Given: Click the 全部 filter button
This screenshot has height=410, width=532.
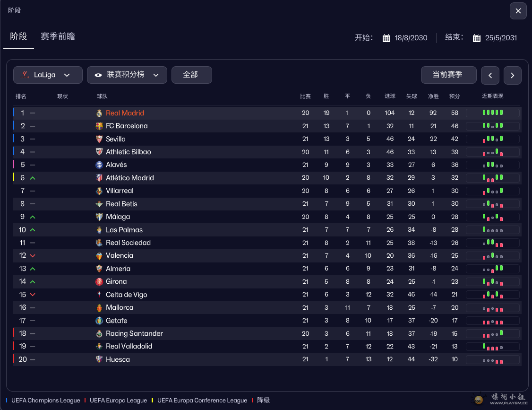Looking at the screenshot, I should point(191,75).
